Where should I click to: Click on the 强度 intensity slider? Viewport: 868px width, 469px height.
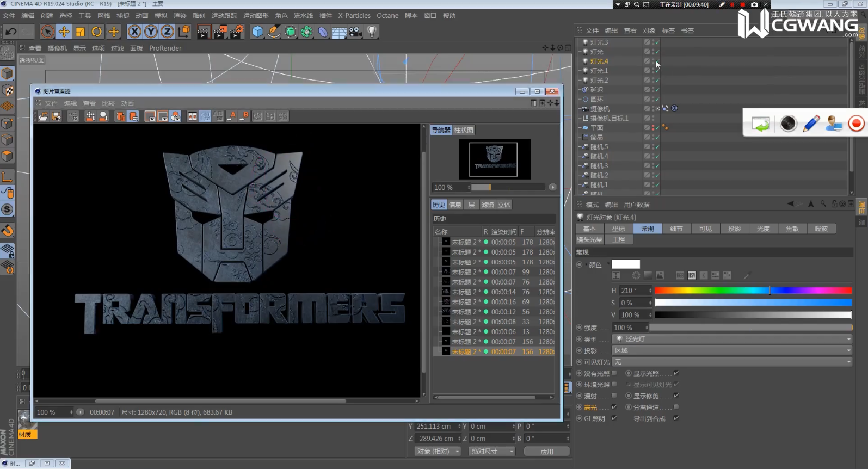(751, 328)
